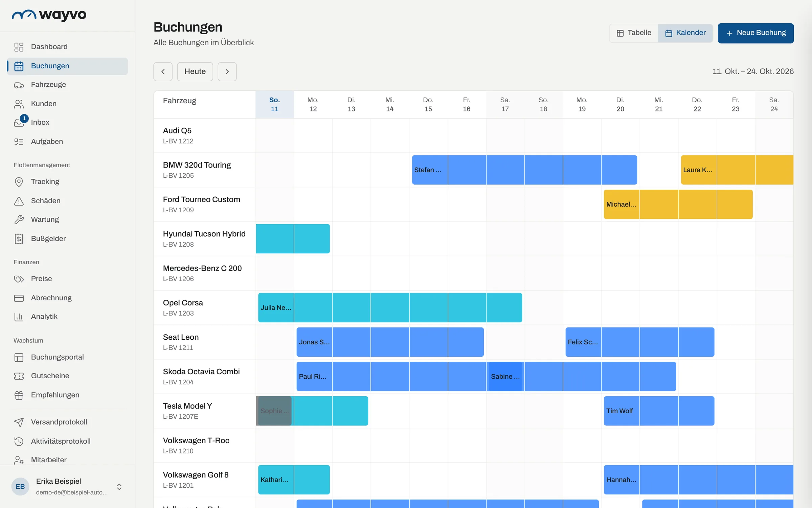Viewport: 812px width, 508px height.
Task: Click the Kunden people icon
Action: pos(19,104)
